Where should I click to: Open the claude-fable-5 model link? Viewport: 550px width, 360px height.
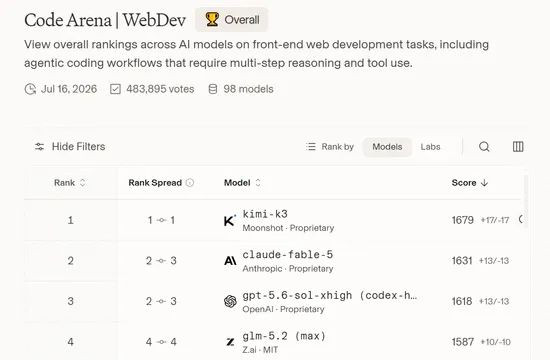288,255
